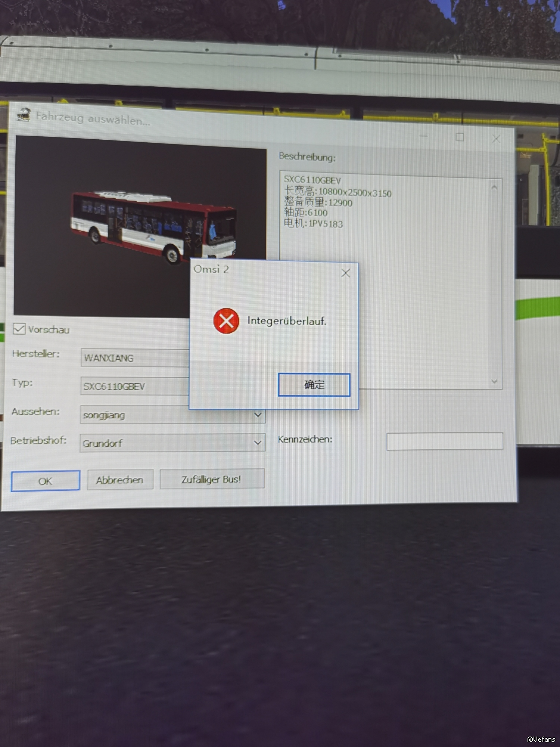Close the Fahrzeug auswählen window
The image size is (560, 747).
tap(496, 139)
